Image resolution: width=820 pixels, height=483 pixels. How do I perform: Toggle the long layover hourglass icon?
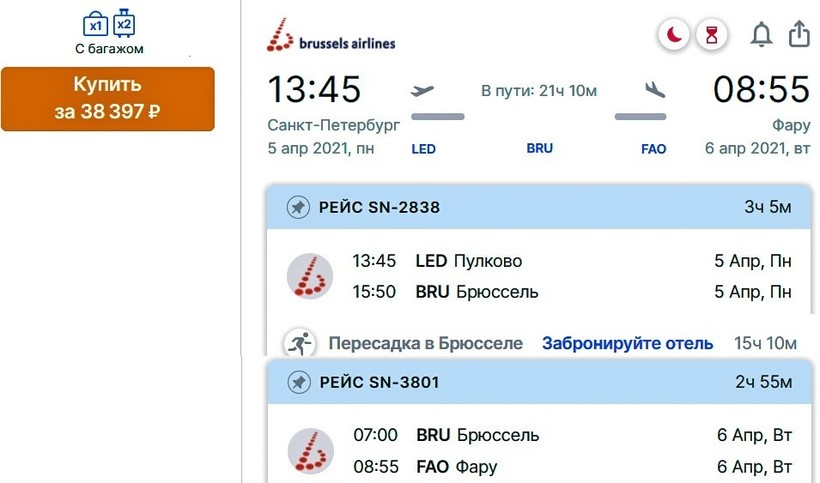coord(711,36)
